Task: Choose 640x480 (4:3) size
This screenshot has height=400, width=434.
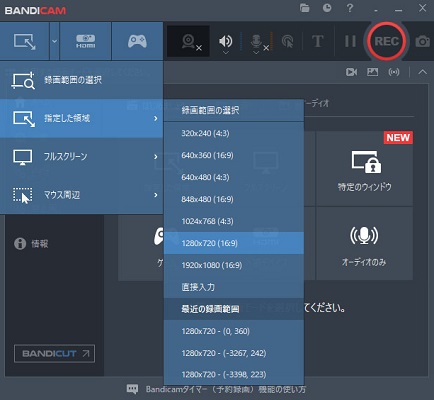Action: [234, 177]
